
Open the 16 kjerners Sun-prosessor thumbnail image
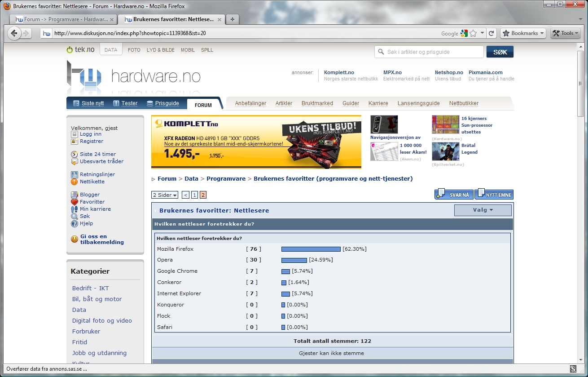coord(445,124)
